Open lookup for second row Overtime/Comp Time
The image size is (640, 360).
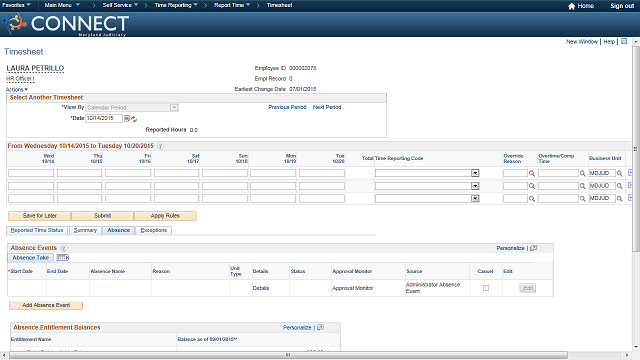pos(582,186)
